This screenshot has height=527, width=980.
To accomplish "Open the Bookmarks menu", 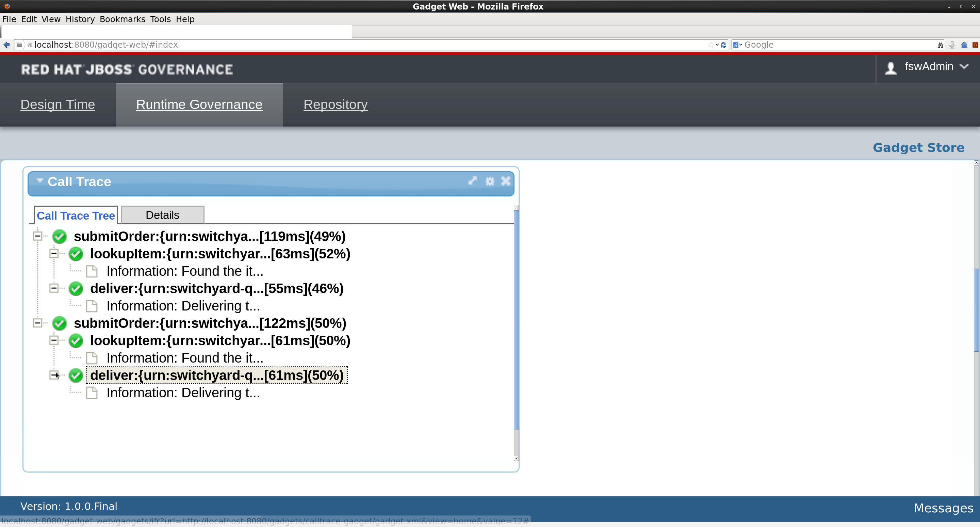I will (x=122, y=19).
